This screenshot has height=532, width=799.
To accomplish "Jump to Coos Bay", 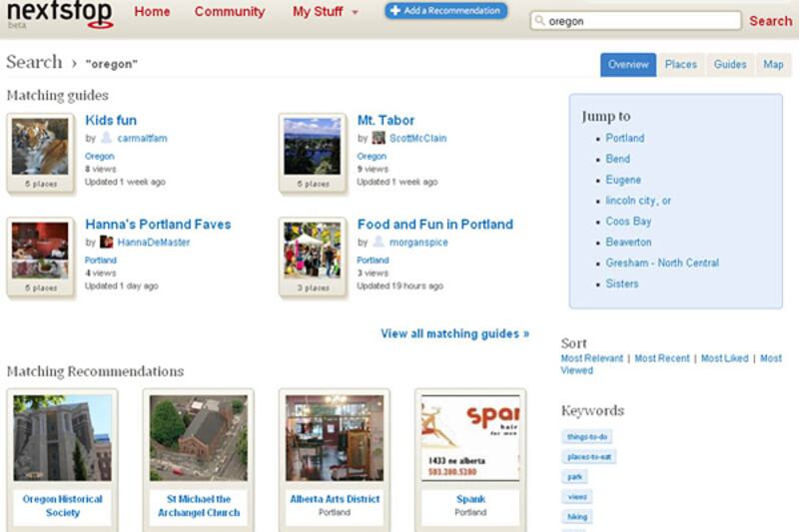I will tap(628, 222).
